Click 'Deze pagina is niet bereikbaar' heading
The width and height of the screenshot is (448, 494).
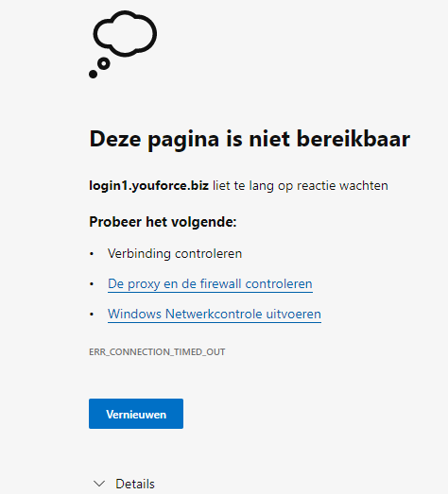pos(250,139)
